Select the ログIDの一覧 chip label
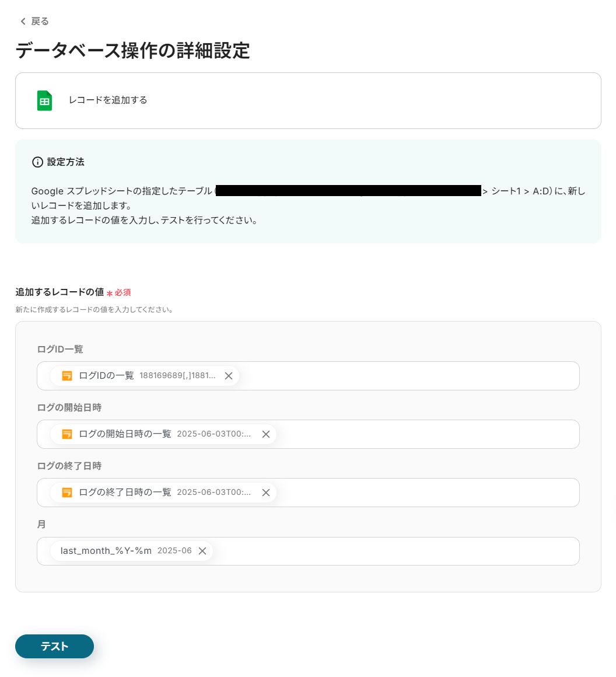Screen dimensions: 616x677 tap(107, 376)
